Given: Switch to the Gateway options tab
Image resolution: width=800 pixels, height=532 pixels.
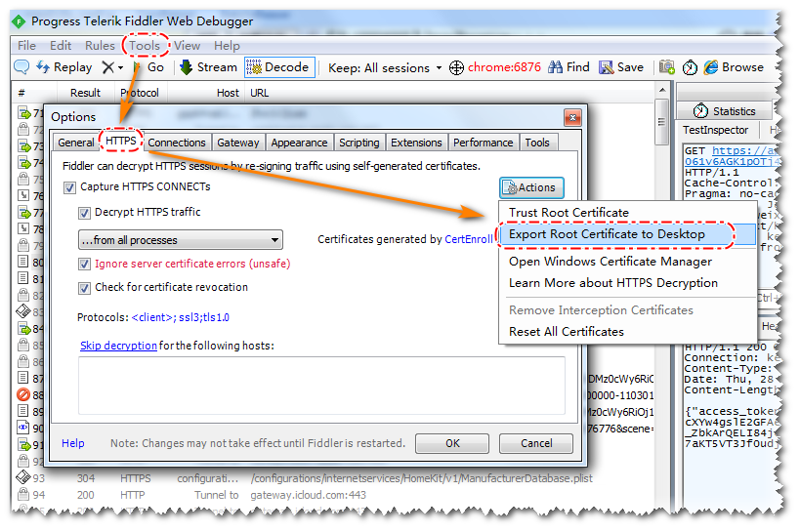Looking at the screenshot, I should [237, 143].
